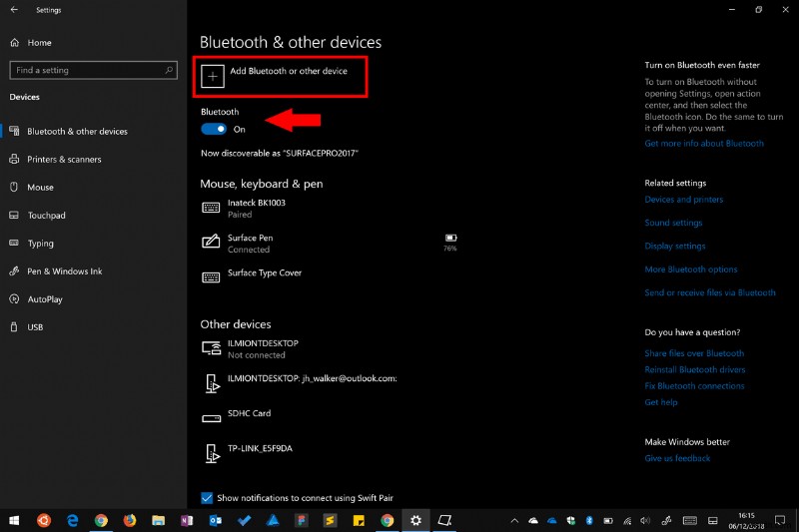This screenshot has height=532, width=799.
Task: Open Printers & scanners settings
Action: [x=64, y=160]
